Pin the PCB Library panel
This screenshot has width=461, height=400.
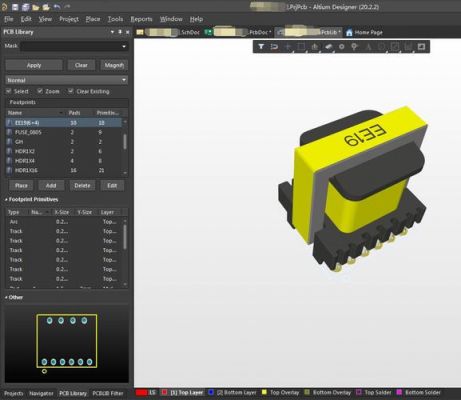(x=120, y=32)
